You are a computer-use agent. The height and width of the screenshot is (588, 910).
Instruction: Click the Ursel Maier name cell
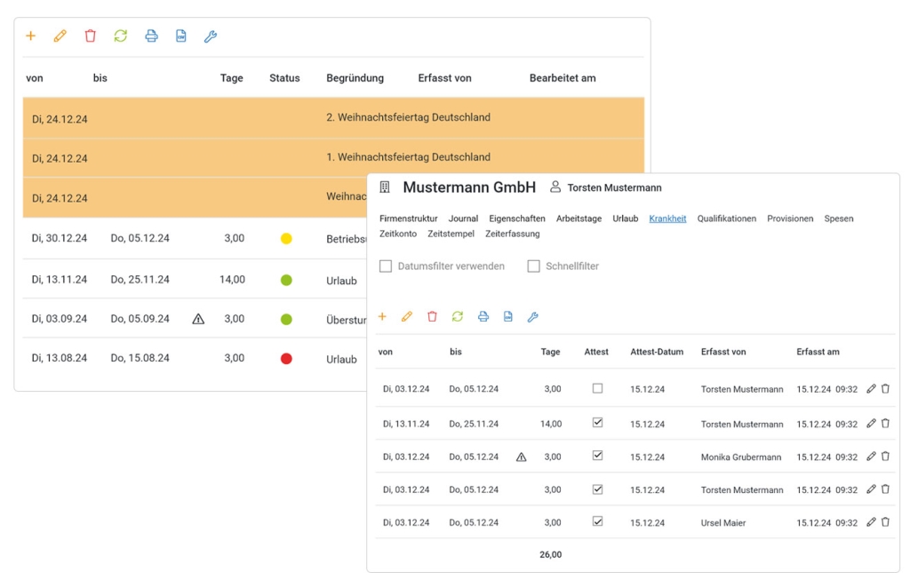click(723, 522)
